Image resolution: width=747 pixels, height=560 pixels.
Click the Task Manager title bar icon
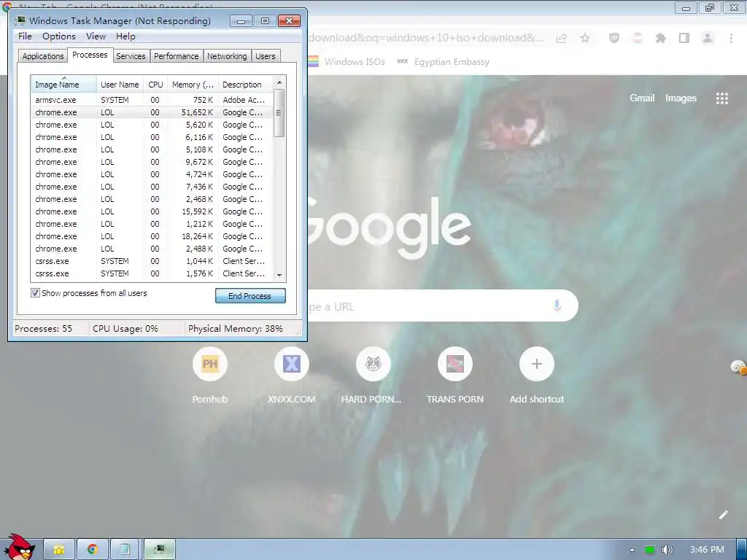20,20
